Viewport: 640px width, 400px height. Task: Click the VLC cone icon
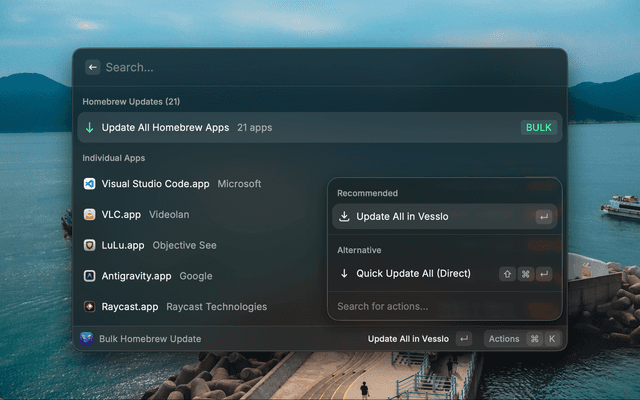pyautogui.click(x=90, y=214)
